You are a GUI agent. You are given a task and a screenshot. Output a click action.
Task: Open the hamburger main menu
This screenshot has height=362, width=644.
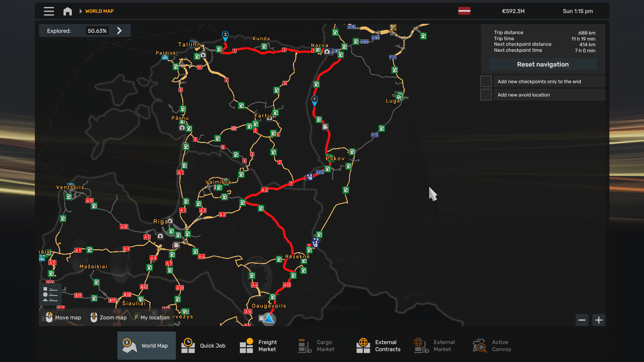[49, 11]
